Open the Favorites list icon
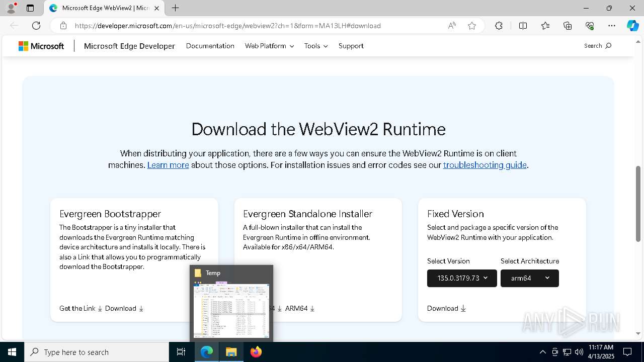The width and height of the screenshot is (644, 362). point(545,26)
